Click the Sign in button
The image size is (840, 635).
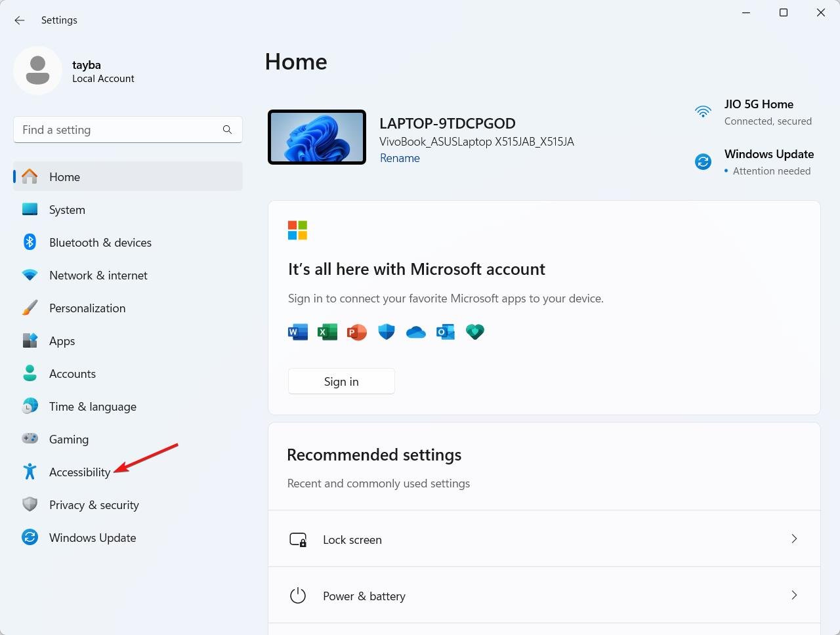[341, 381]
